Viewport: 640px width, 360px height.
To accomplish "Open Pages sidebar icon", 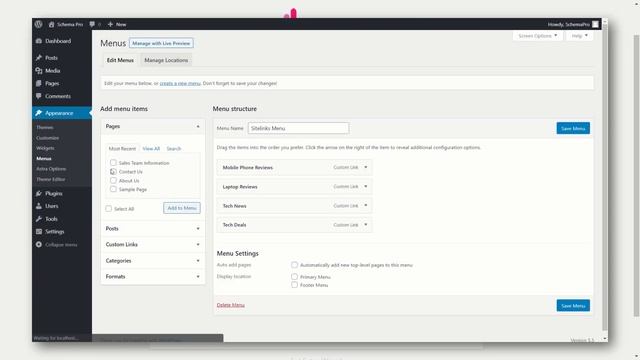I will click(x=39, y=83).
